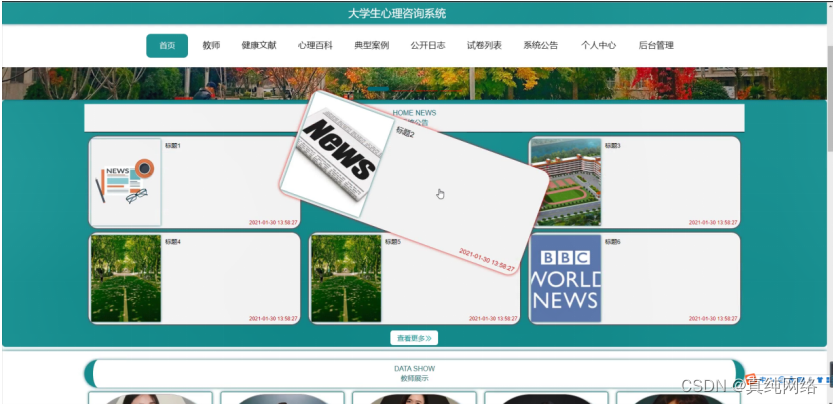
Task: Click the 教师展示 subtitle text
Action: (414, 378)
